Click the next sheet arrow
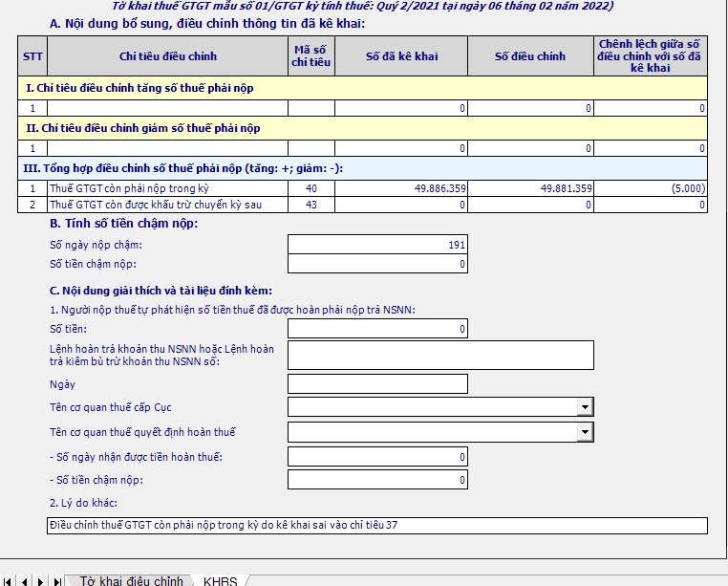 tap(40, 580)
